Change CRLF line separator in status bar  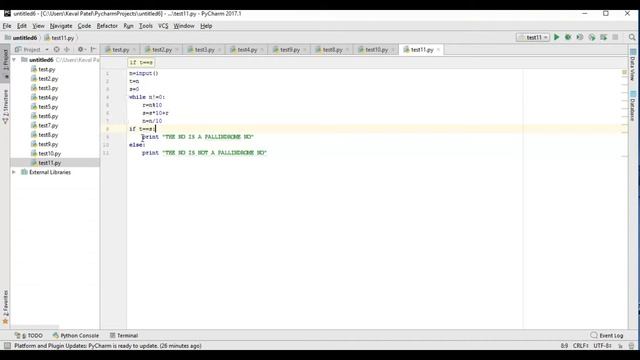(580, 346)
